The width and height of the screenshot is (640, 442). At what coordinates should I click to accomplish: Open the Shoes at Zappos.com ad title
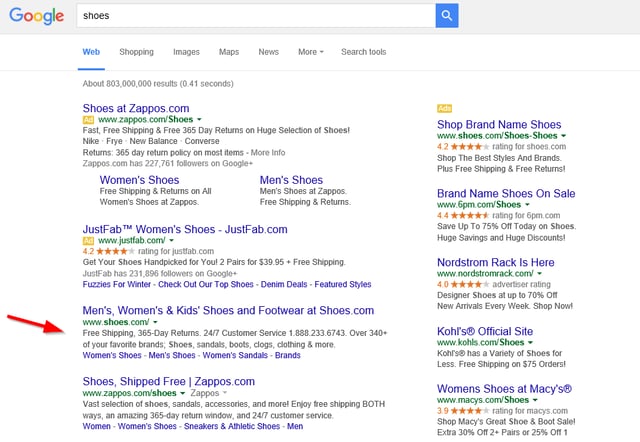pyautogui.click(x=136, y=109)
